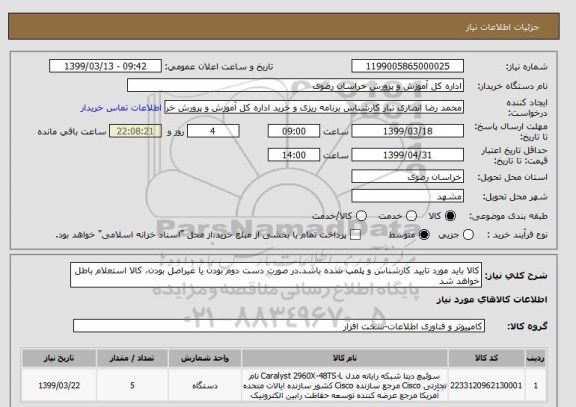Screen dimensions: 576x407
Task: Open the اطلاعات تماس خریدار link
Action: [x=121, y=108]
